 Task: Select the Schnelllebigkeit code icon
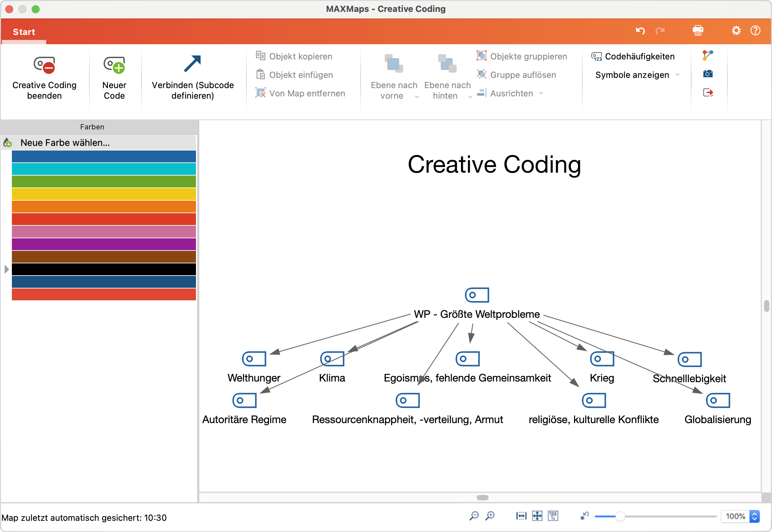[690, 360]
